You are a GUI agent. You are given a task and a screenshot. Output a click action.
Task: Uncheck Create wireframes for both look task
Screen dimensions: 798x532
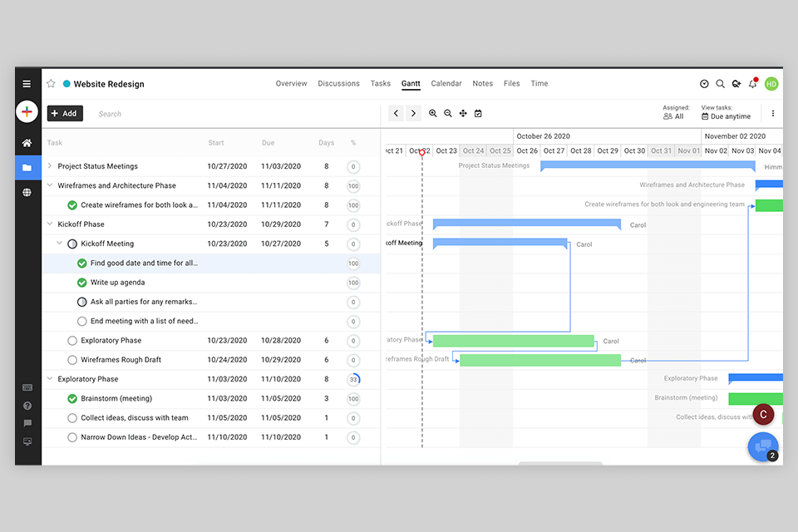tap(72, 205)
